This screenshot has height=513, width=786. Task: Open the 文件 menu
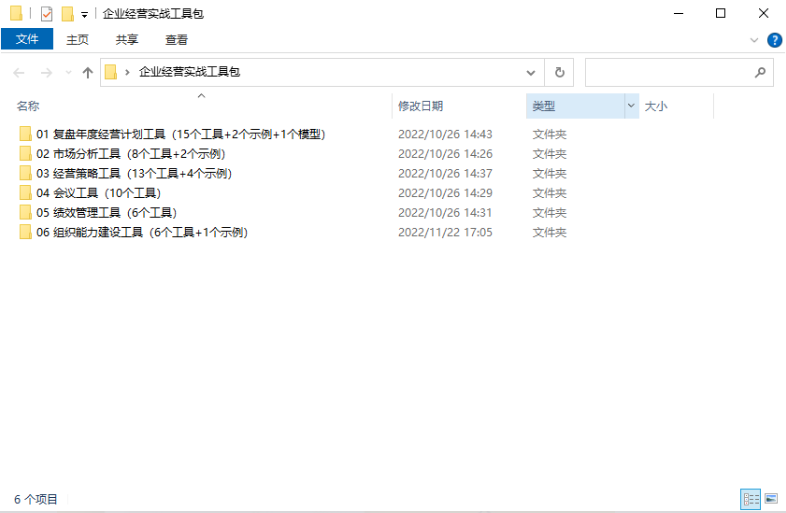pyautogui.click(x=27, y=39)
